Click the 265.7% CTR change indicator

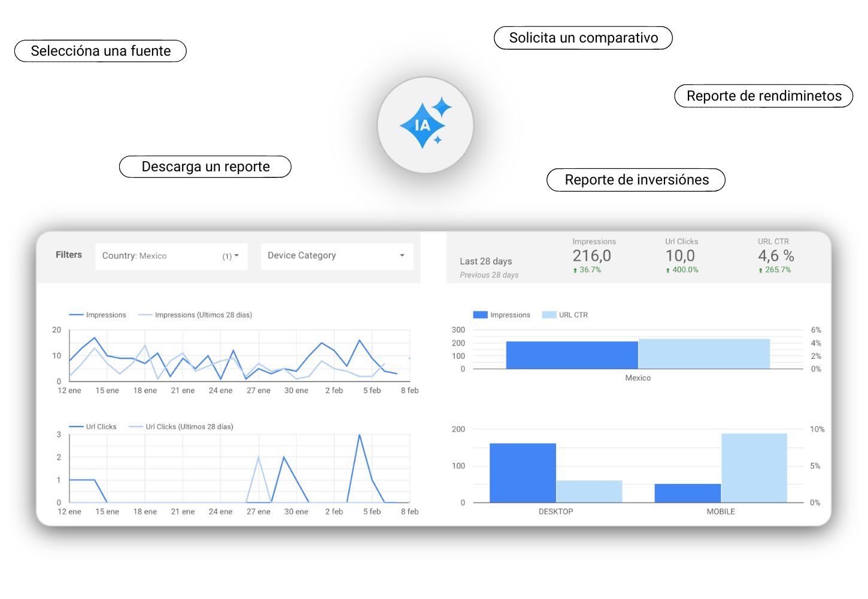coord(775,270)
